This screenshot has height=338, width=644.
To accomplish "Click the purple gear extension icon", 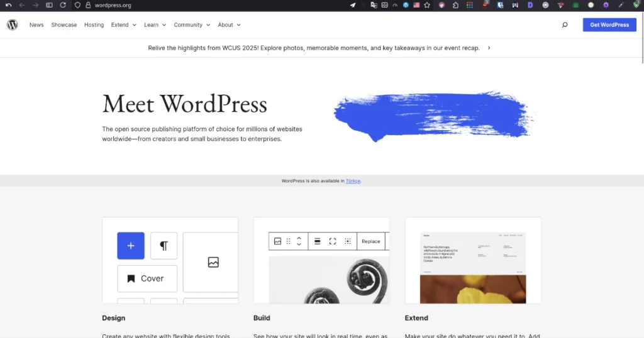I will click(x=606, y=5).
